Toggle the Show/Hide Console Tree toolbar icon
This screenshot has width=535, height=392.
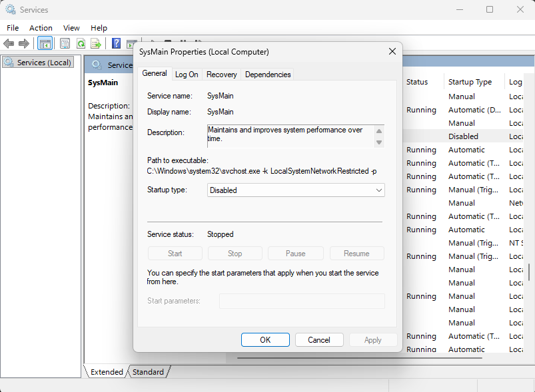45,44
